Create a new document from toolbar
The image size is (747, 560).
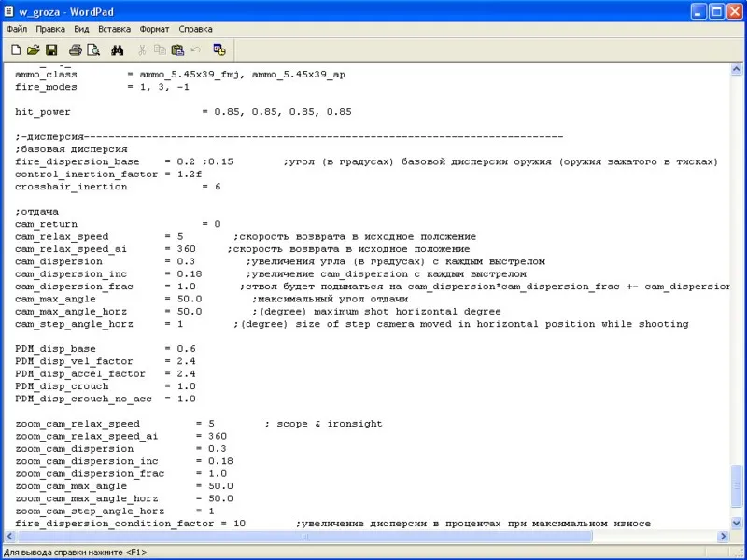tap(16, 49)
